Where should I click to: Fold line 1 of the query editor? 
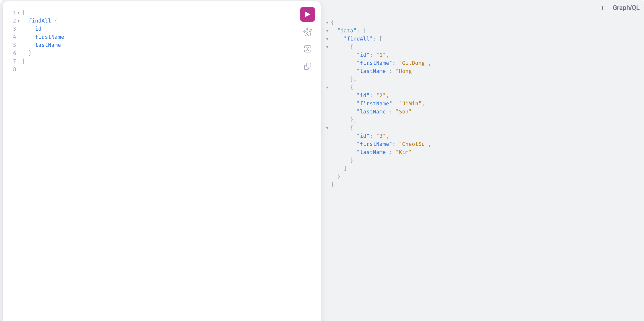tap(19, 12)
